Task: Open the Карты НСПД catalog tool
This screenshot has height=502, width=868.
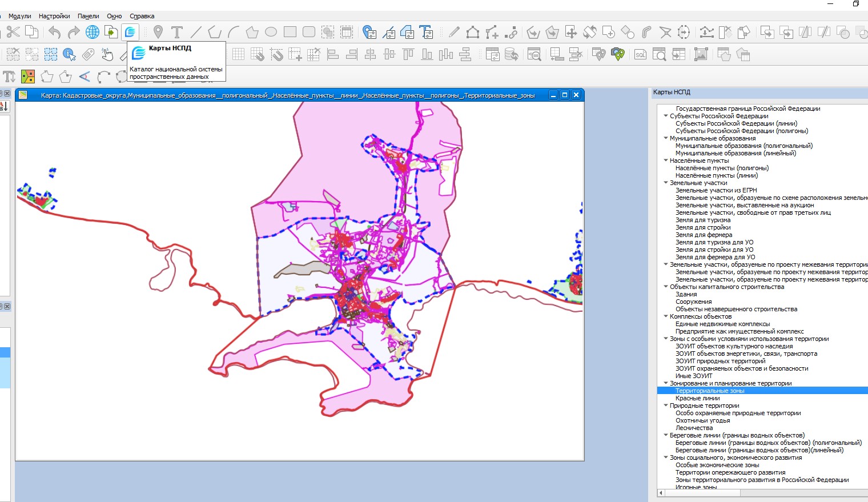Action: pos(130,32)
